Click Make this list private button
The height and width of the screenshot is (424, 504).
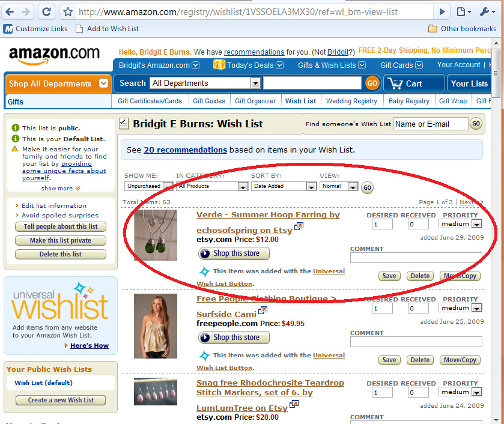coord(61,240)
